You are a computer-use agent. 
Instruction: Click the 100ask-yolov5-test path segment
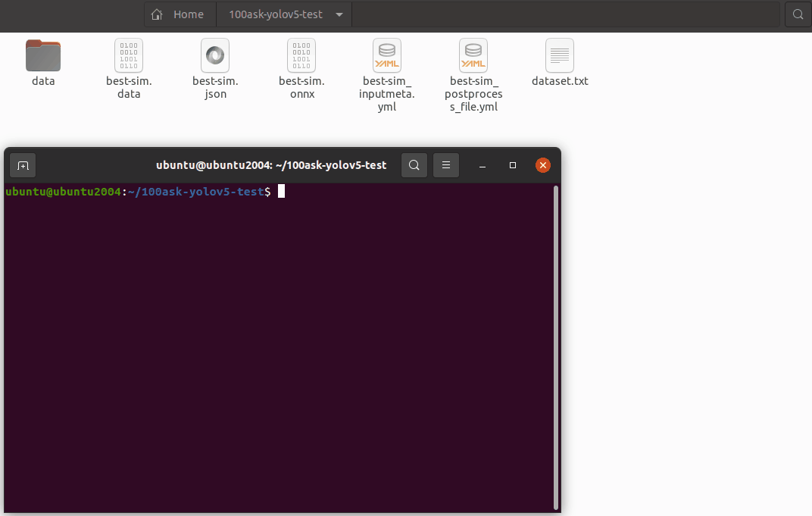pyautogui.click(x=275, y=14)
